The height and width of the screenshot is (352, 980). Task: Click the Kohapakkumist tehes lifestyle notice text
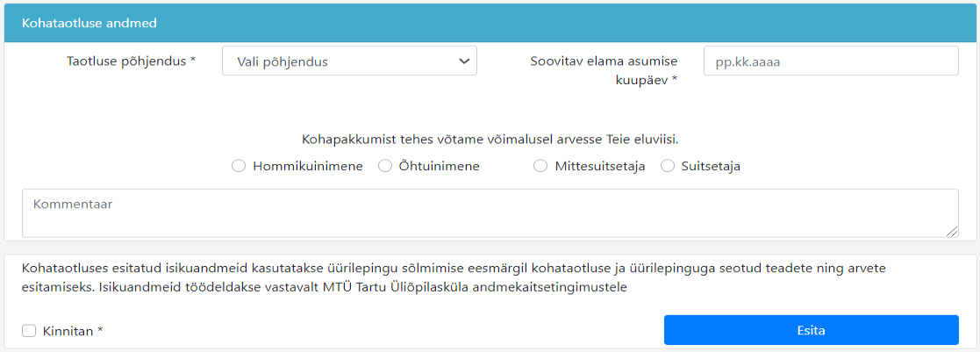click(x=490, y=139)
